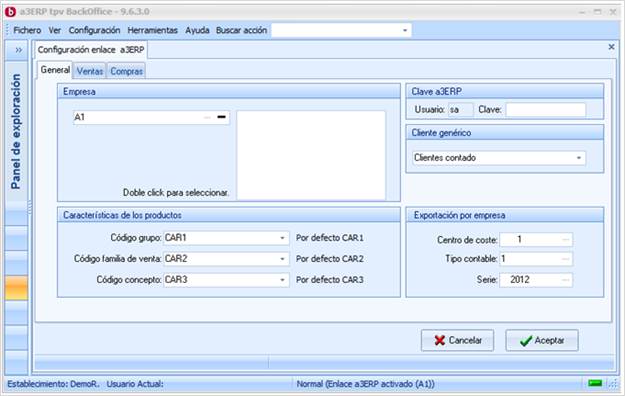Click the Por defecto CAR3 label
This screenshot has height=396, width=625.
[x=330, y=280]
